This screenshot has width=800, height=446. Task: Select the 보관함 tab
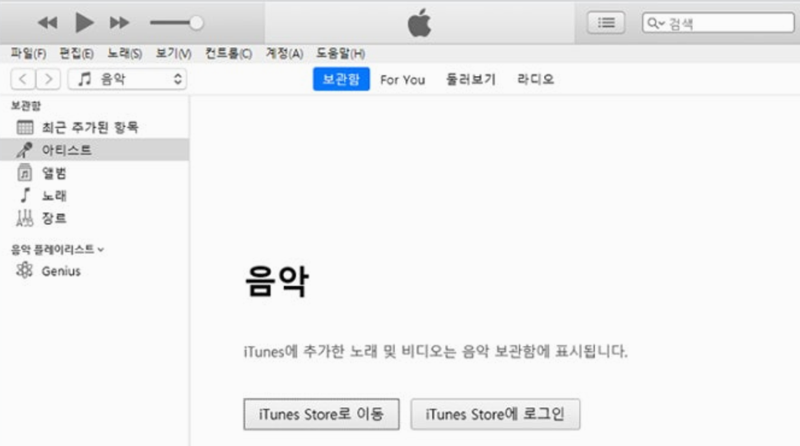(x=341, y=79)
